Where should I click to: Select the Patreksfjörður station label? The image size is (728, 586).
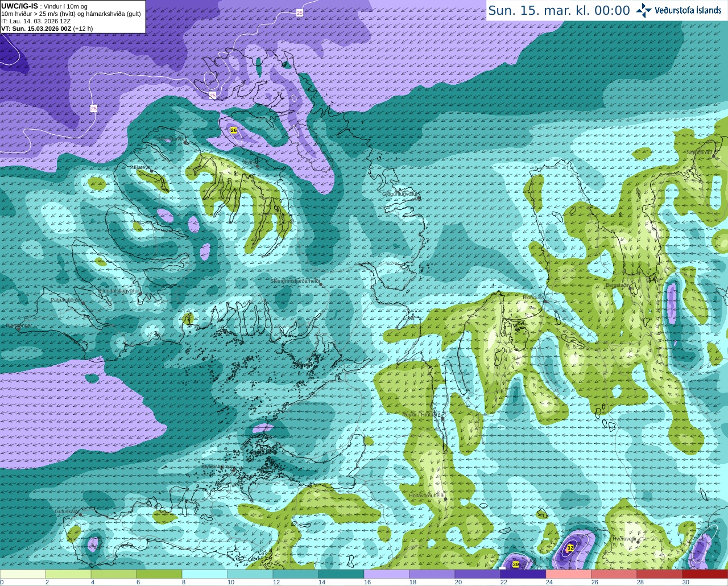pos(66,299)
